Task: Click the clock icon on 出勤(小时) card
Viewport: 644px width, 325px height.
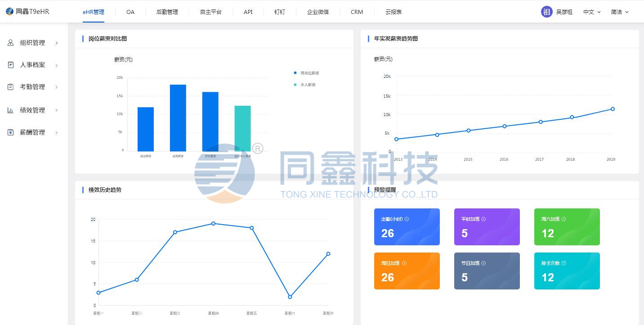Action: click(406, 219)
